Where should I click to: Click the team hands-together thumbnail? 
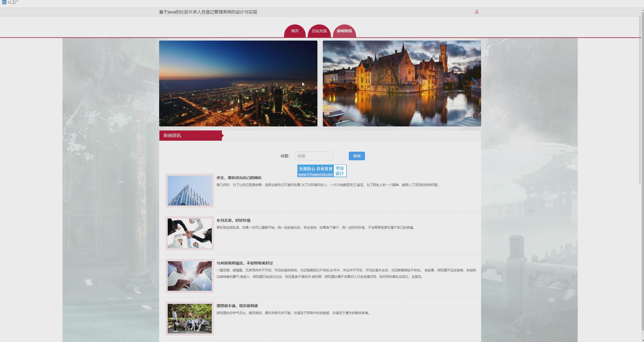point(189,233)
